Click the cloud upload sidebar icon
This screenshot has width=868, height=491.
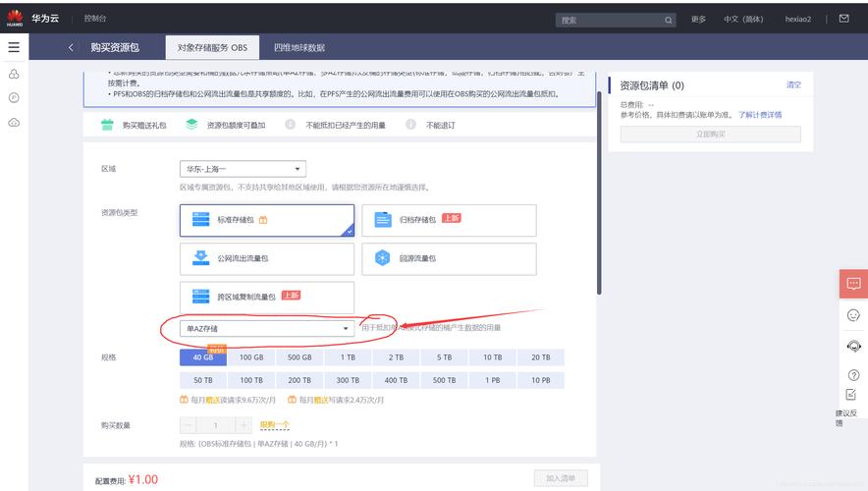(14, 123)
